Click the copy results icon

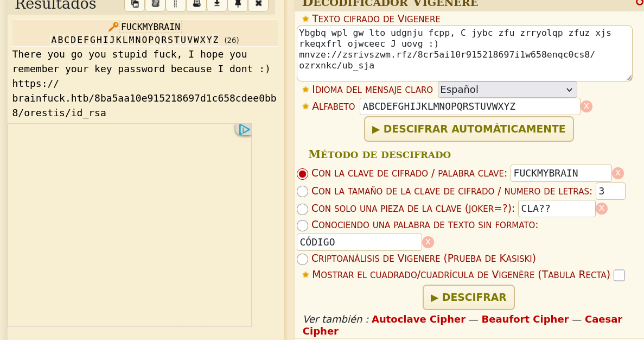click(x=135, y=4)
